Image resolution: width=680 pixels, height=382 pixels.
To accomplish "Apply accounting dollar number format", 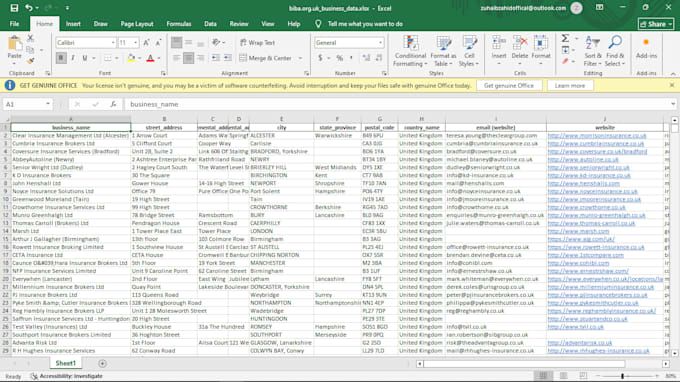I will (x=320, y=58).
